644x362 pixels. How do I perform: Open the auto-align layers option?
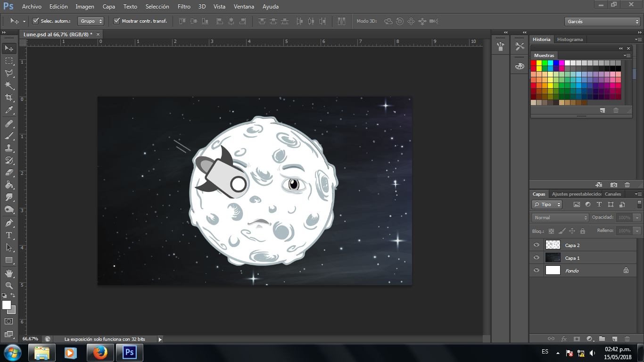(x=342, y=21)
